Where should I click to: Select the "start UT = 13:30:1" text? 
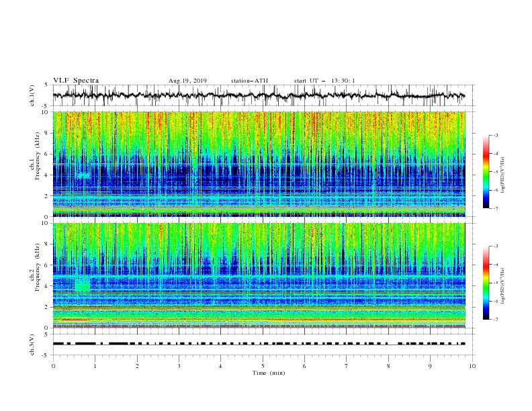pyautogui.click(x=324, y=81)
